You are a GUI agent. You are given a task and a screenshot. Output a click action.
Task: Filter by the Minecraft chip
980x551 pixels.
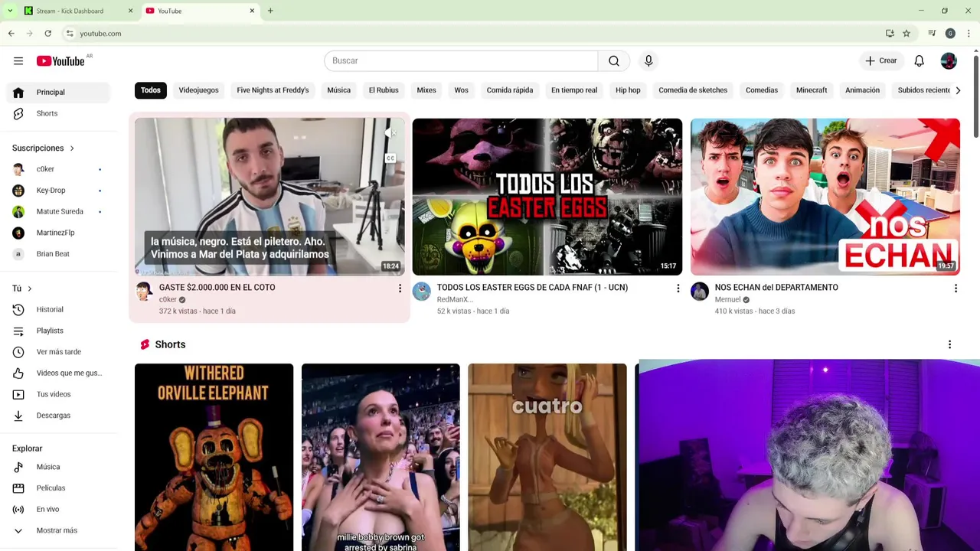812,90
